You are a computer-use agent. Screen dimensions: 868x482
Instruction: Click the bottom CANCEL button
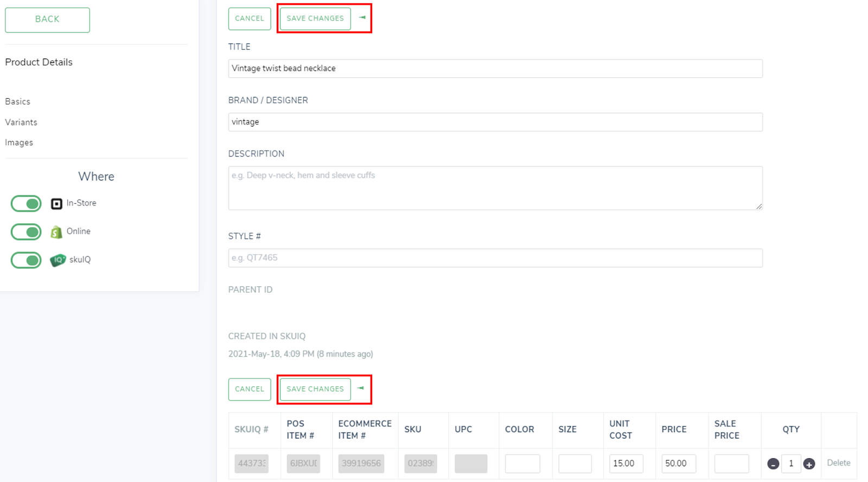pos(250,389)
